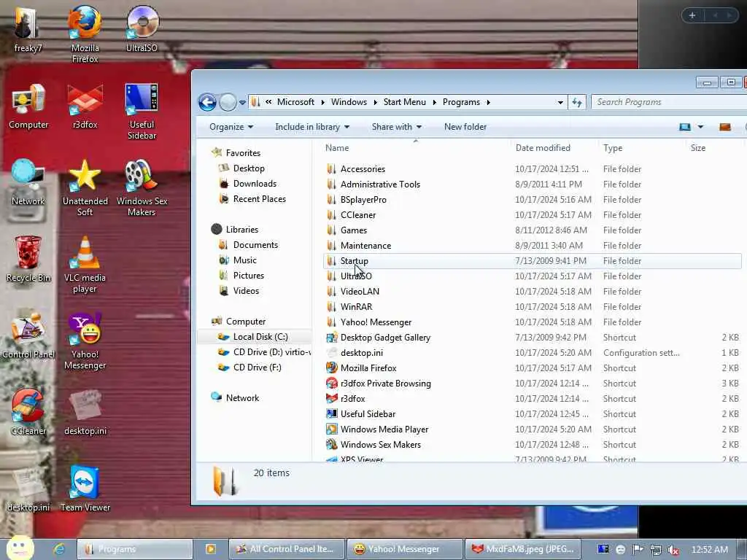Click the Start button smiley orb

tap(20, 548)
